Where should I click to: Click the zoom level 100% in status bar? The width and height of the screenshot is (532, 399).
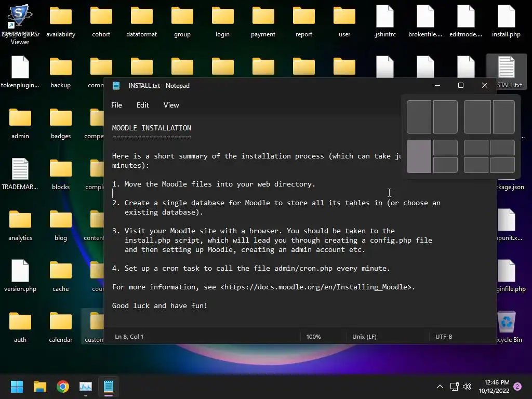[x=313, y=337]
